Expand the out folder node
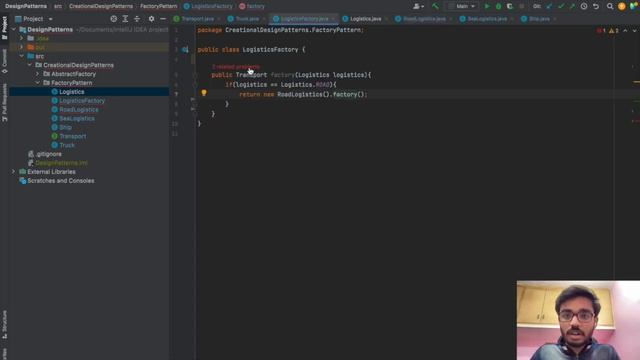The image size is (640, 360). tap(22, 47)
